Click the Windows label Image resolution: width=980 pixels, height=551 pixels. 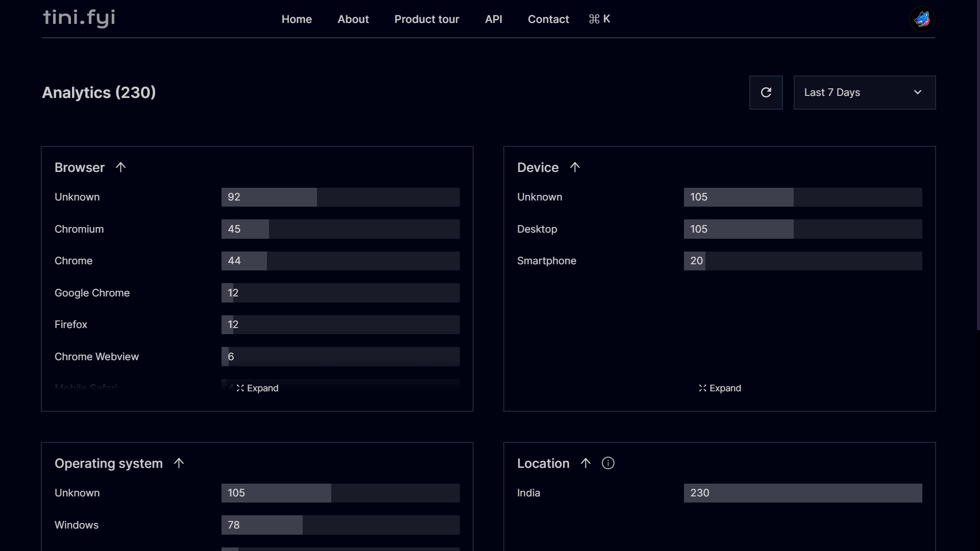click(77, 525)
